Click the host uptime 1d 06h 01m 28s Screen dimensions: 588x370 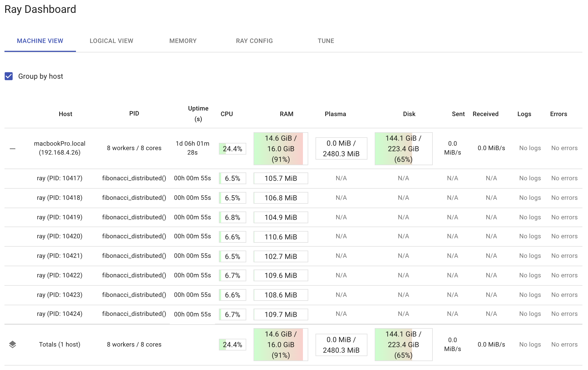coord(192,148)
